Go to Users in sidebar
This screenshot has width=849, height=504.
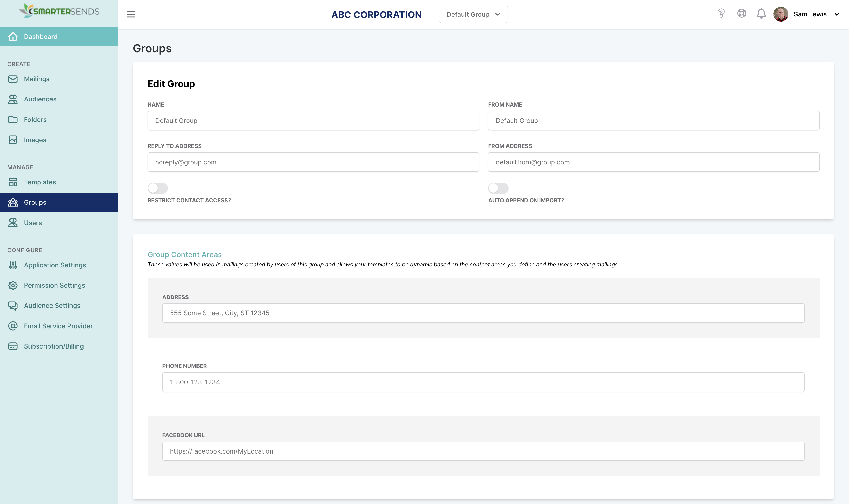[x=33, y=223]
